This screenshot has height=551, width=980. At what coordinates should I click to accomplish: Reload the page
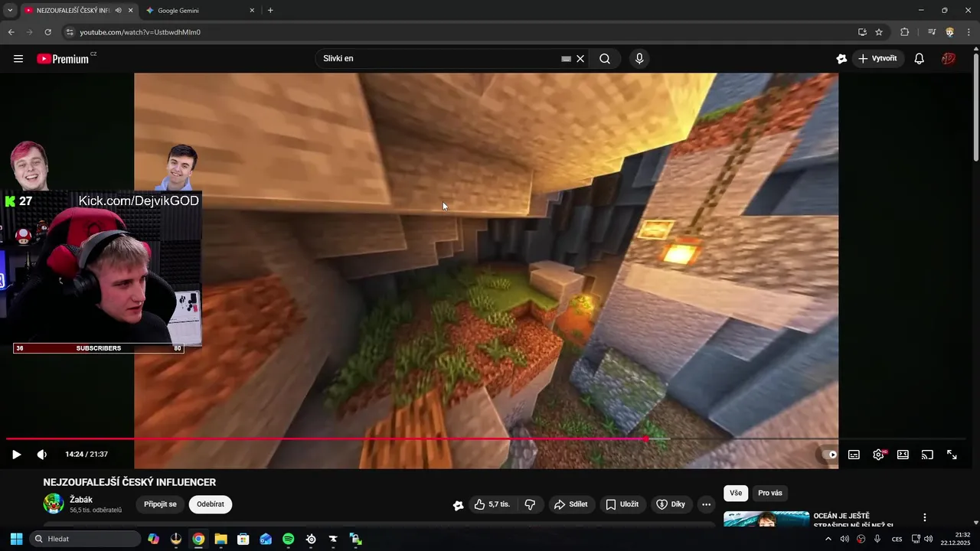pos(47,32)
